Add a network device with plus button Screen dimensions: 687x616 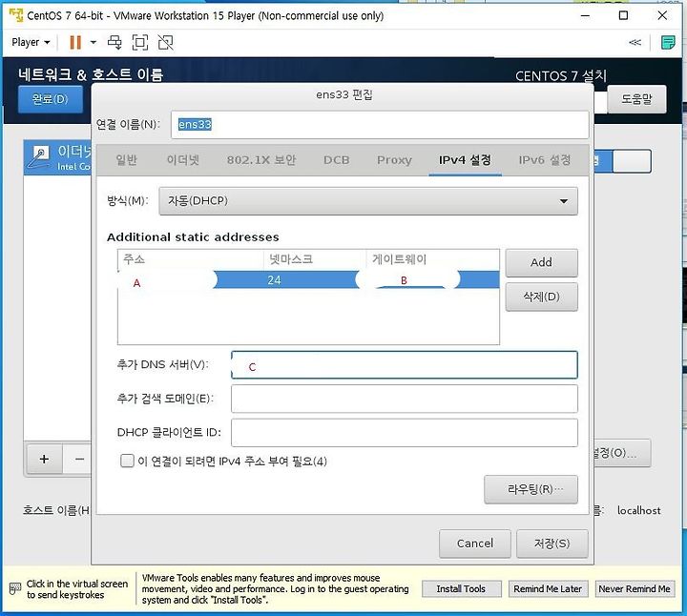(44, 460)
